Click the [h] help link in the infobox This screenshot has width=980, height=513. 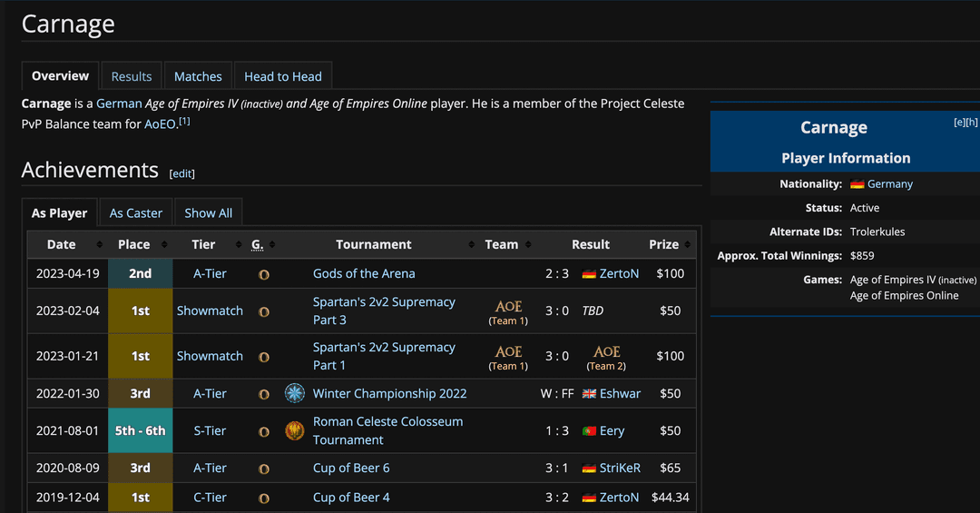pyautogui.click(x=972, y=122)
